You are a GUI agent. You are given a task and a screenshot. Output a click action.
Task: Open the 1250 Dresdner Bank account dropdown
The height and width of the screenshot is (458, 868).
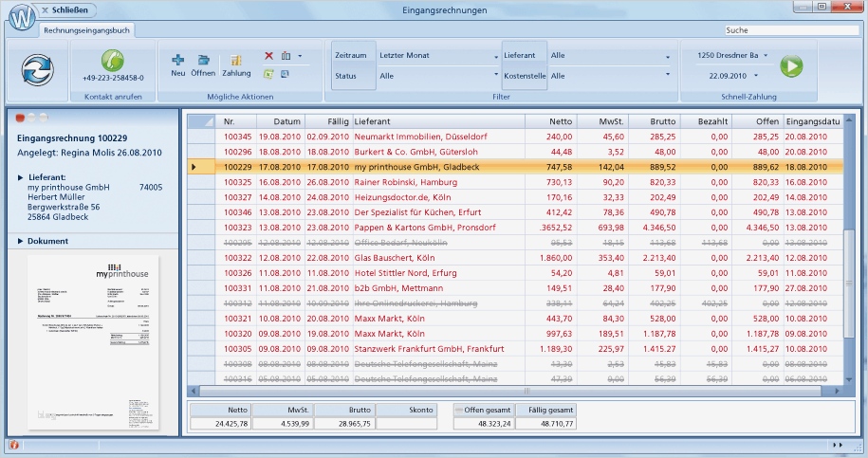tap(731, 56)
